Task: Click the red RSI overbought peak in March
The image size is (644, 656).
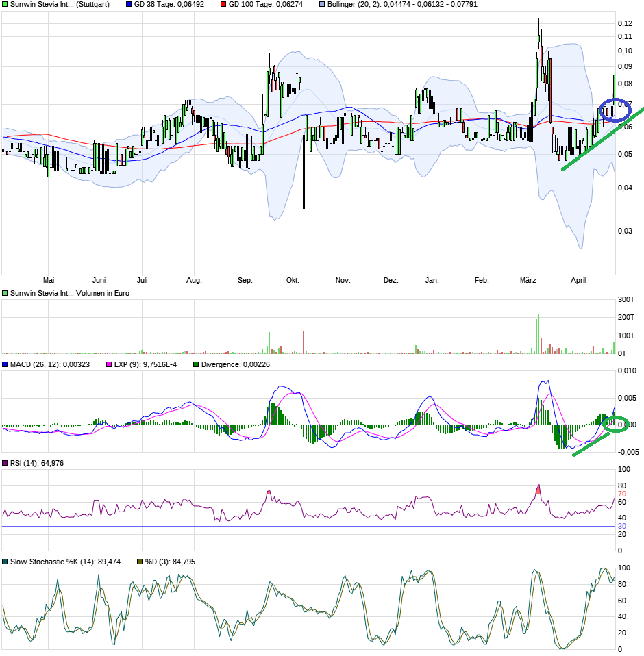Action: click(x=538, y=490)
